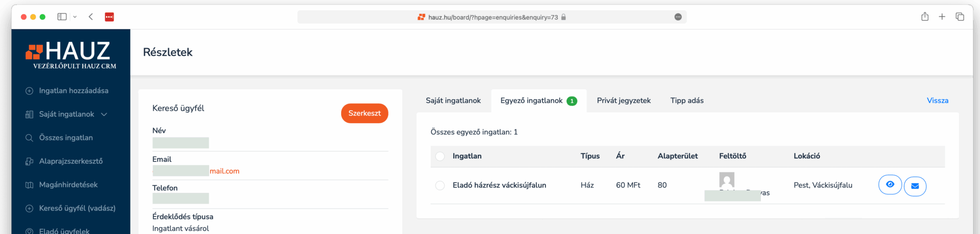Open the sidebar dropdown chevron in the Safari toolbar

75,17
